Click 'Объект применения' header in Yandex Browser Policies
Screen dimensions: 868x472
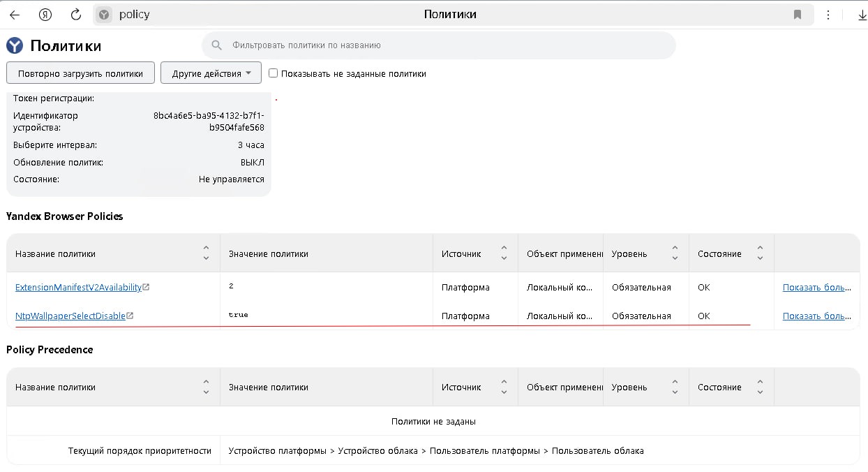pos(564,253)
